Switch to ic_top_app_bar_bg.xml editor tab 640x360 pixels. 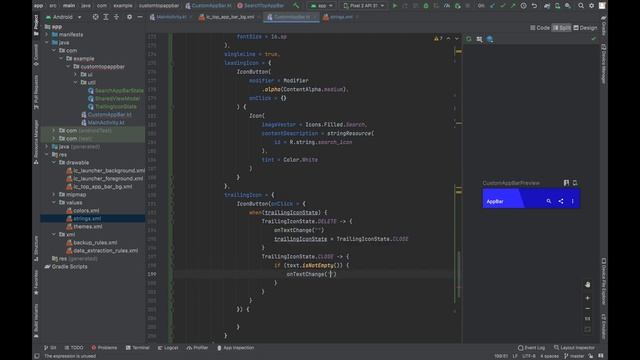pyautogui.click(x=229, y=17)
